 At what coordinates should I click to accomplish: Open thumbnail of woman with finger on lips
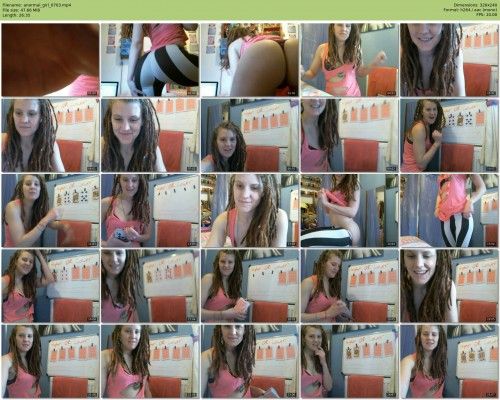[x=349, y=361]
